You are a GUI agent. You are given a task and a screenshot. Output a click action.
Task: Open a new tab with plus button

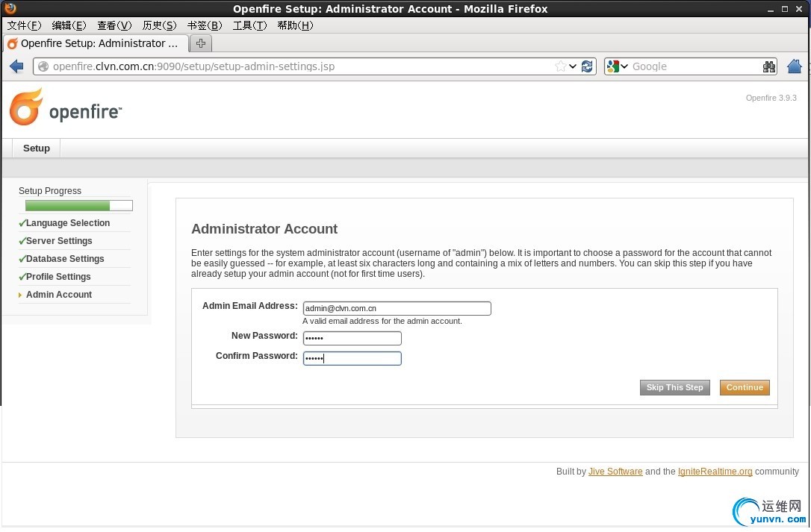pos(201,43)
